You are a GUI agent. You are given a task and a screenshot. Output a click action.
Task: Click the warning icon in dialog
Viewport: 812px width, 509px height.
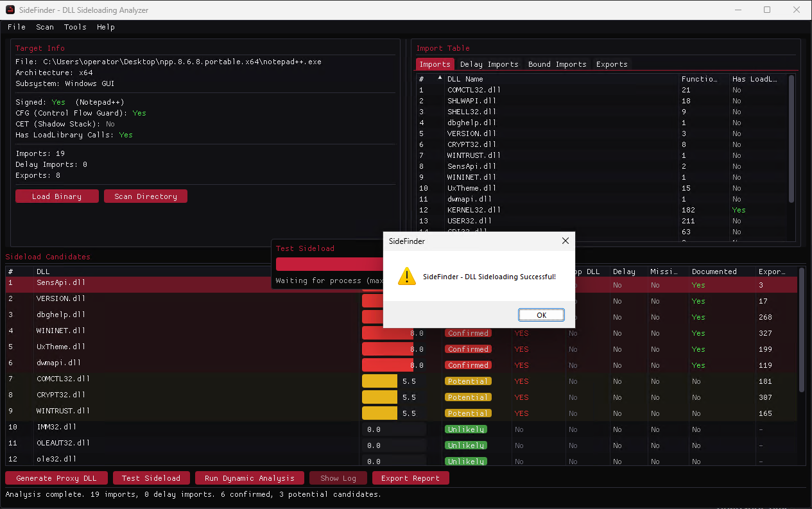pos(407,277)
